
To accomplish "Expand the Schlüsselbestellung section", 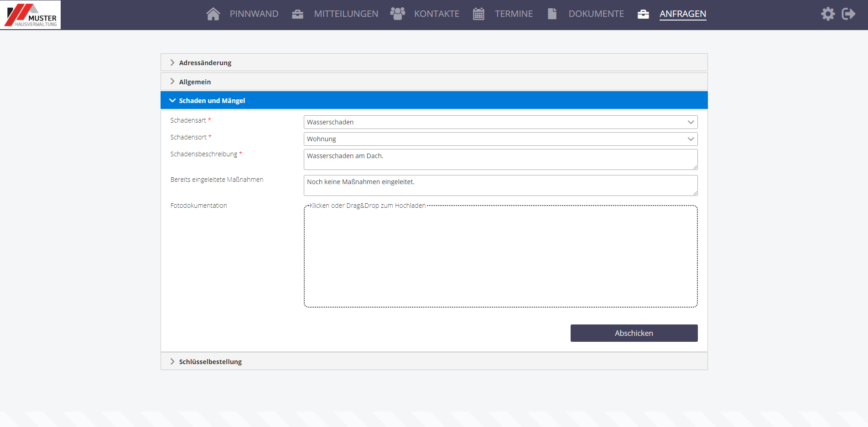I will 210,362.
